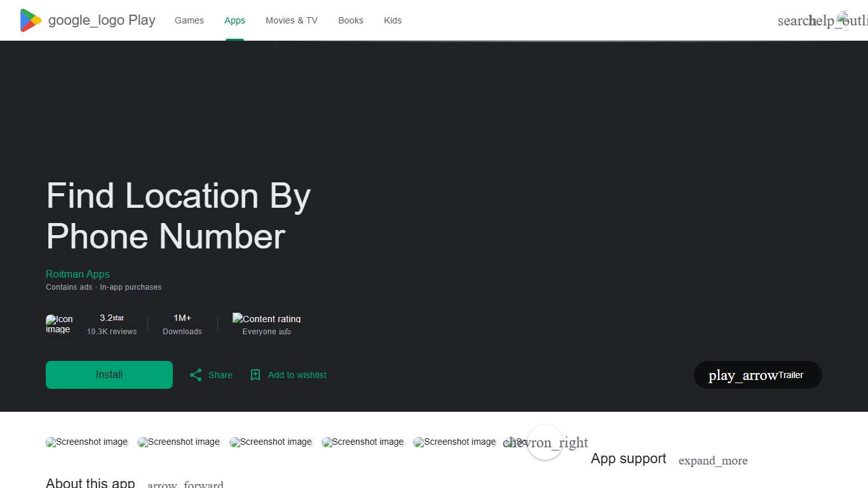
Task: Click the app's icon image
Action: [60, 324]
